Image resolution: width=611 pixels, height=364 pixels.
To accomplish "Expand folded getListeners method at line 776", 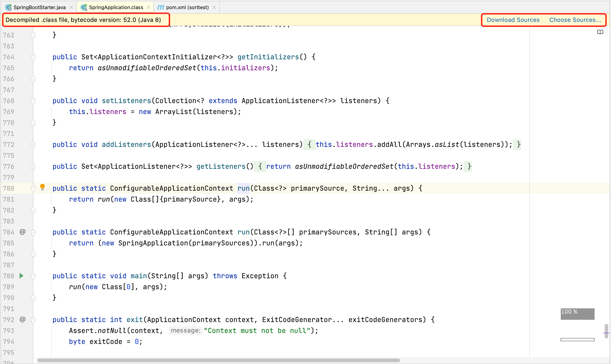I will [33, 166].
